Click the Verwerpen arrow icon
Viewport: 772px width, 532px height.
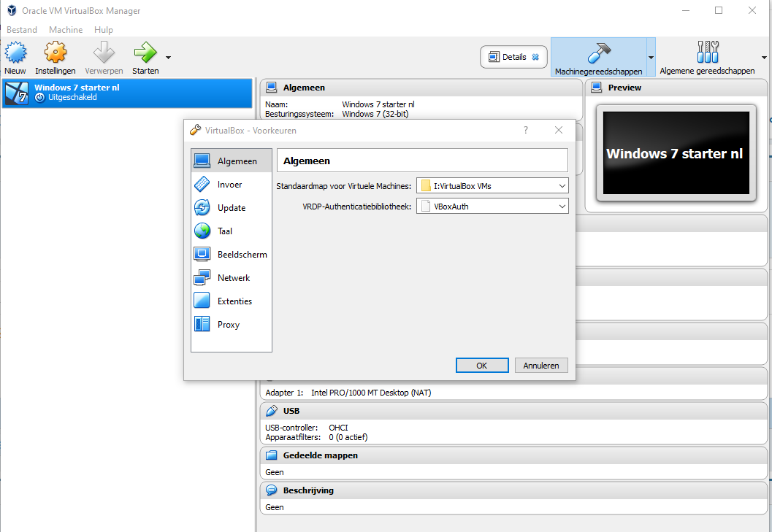pos(104,52)
